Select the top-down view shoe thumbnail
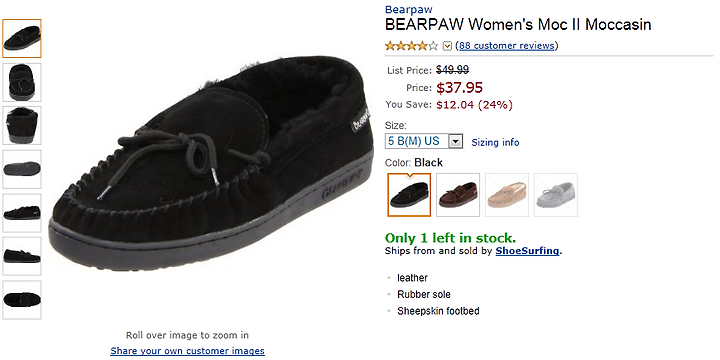720x360 pixels. (x=22, y=82)
